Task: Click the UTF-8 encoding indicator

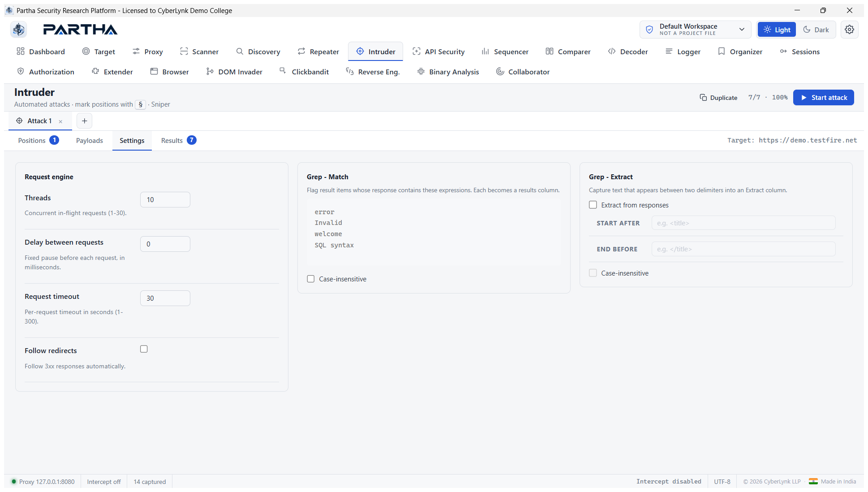Action: [722, 482]
